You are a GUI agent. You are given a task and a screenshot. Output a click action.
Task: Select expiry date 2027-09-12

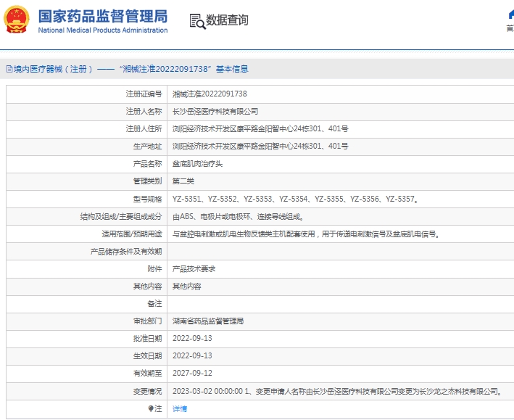192,373
